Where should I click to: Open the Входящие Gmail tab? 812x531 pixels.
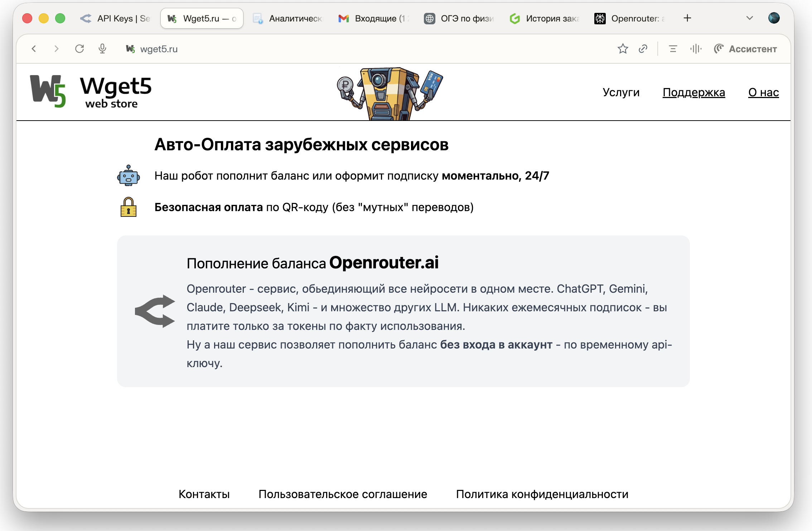click(373, 18)
